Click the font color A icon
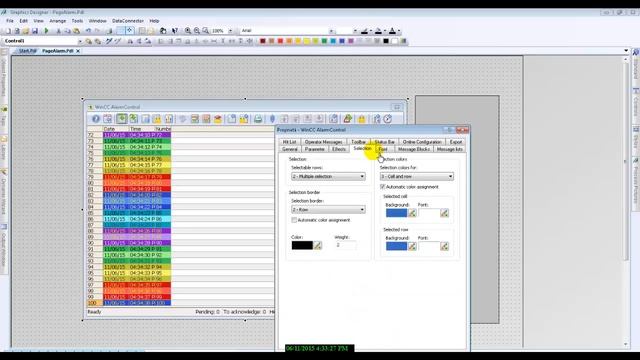This screenshot has height=360, width=640. [392, 31]
